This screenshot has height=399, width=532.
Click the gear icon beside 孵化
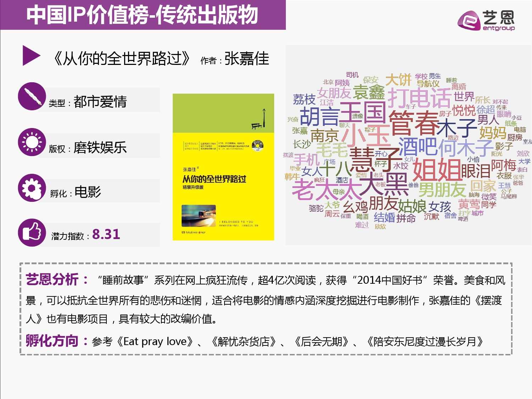coord(32,188)
